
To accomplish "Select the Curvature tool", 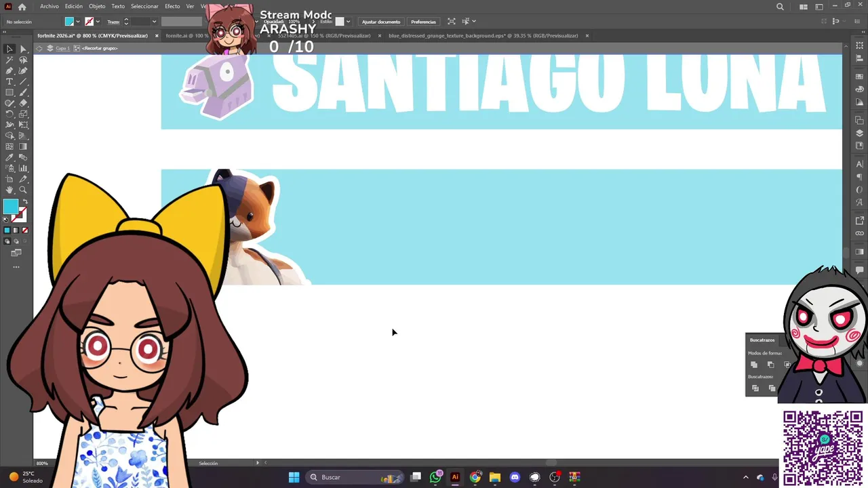I will tap(23, 70).
